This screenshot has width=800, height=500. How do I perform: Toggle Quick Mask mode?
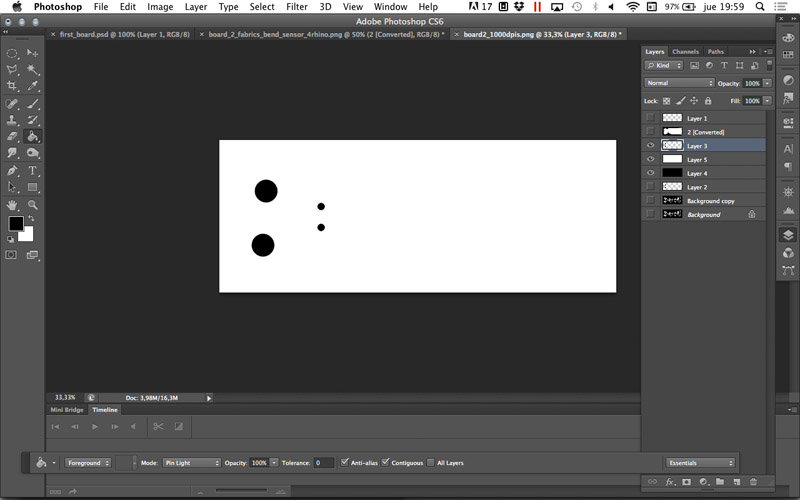pyautogui.click(x=11, y=255)
